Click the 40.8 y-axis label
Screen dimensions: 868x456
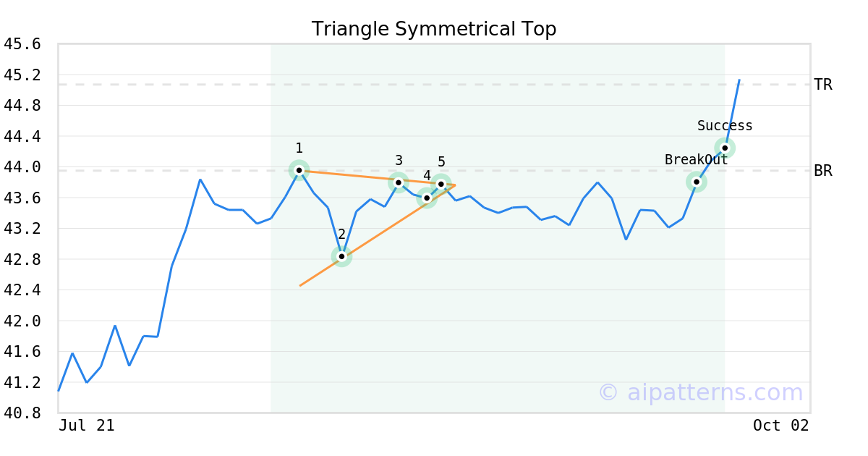point(22,413)
